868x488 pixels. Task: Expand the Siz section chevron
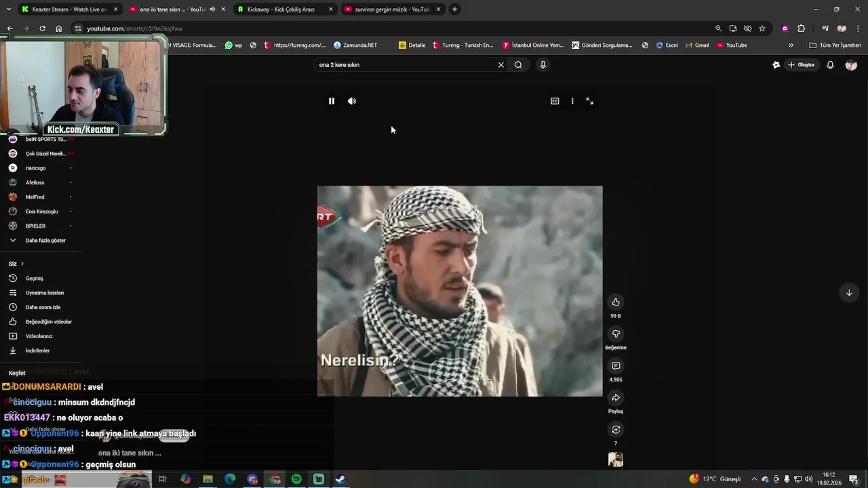[22, 264]
